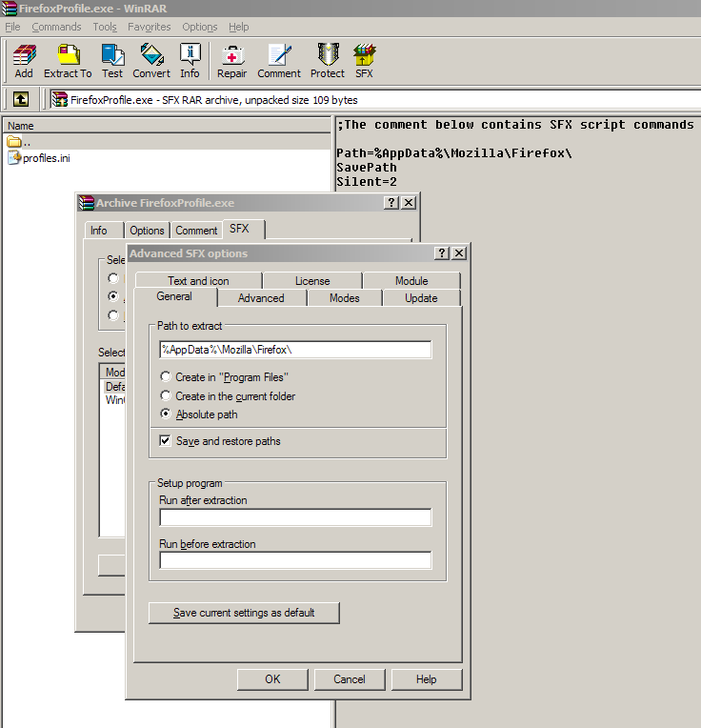This screenshot has width=701, height=728.
Task: Launch the Convert archive tool
Action: coord(151,61)
